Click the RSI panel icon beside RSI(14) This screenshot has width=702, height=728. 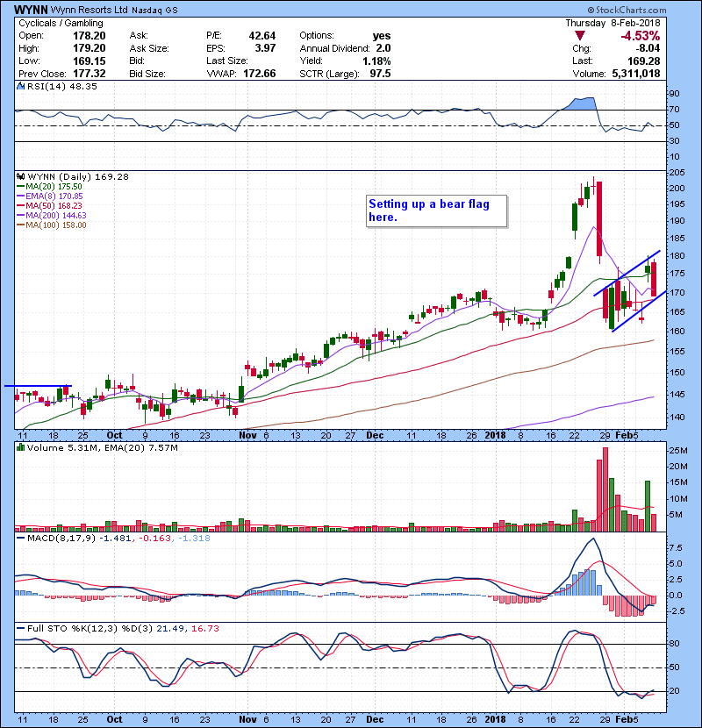click(20, 86)
